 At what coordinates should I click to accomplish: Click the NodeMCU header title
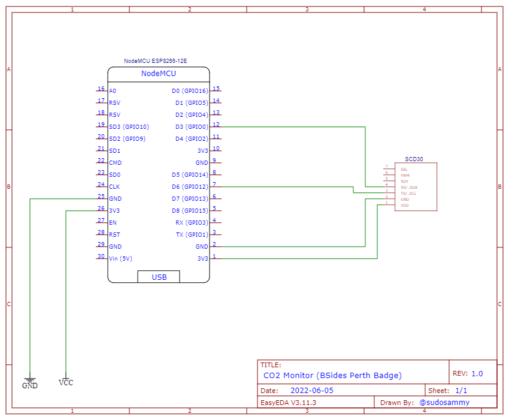[x=159, y=74]
